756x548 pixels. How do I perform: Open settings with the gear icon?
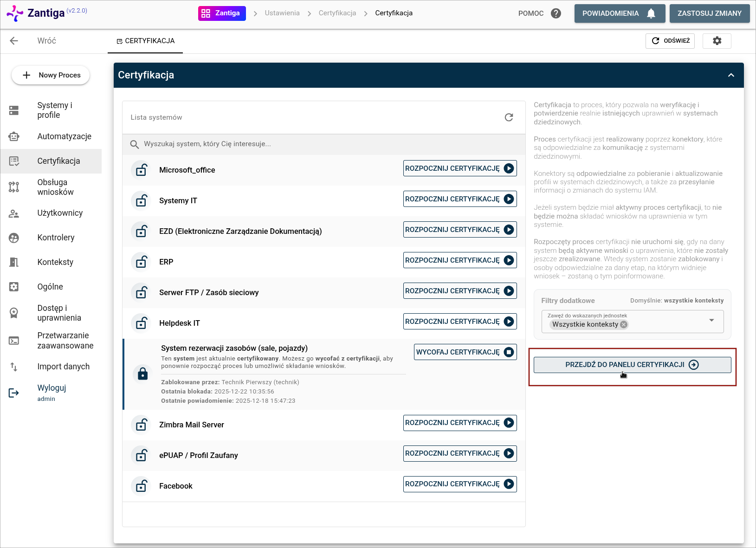pyautogui.click(x=717, y=41)
